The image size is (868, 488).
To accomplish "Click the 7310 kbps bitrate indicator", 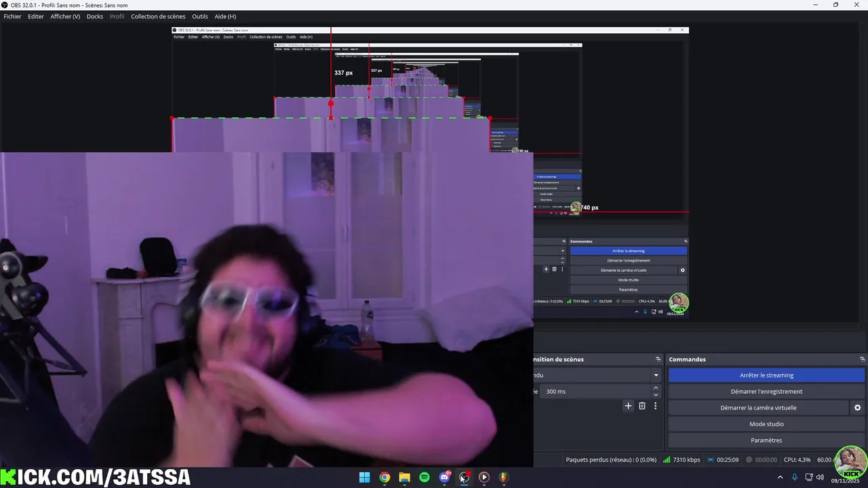I will (682, 460).
